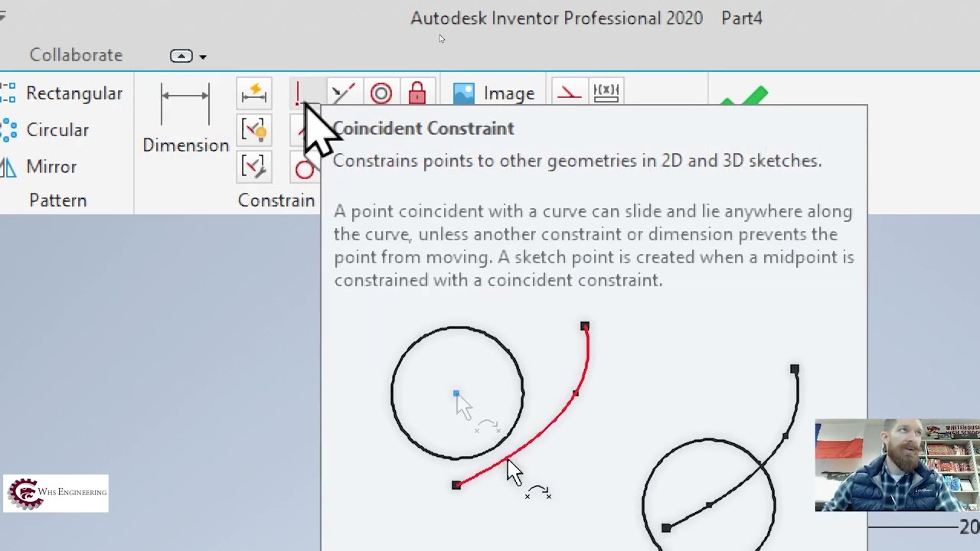Select the Tangent constraint icon below Concentric
Screen dimensions: 980x551
[305, 168]
